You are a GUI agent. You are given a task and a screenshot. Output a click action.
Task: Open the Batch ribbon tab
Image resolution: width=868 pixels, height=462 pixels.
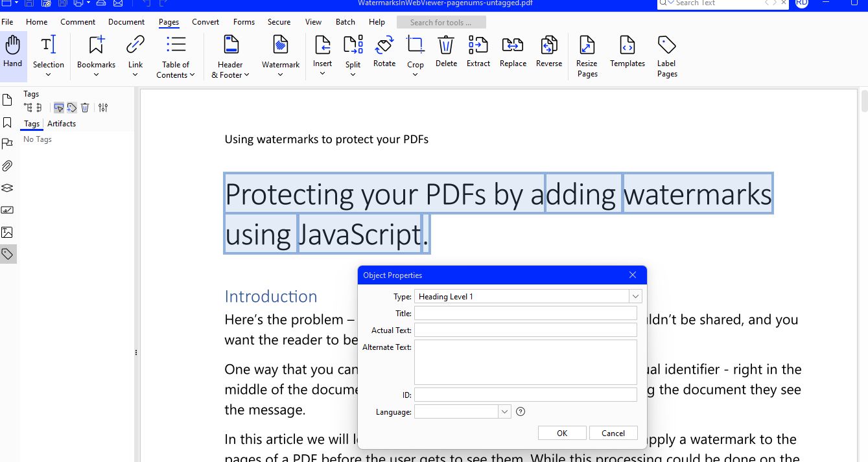pyautogui.click(x=346, y=22)
